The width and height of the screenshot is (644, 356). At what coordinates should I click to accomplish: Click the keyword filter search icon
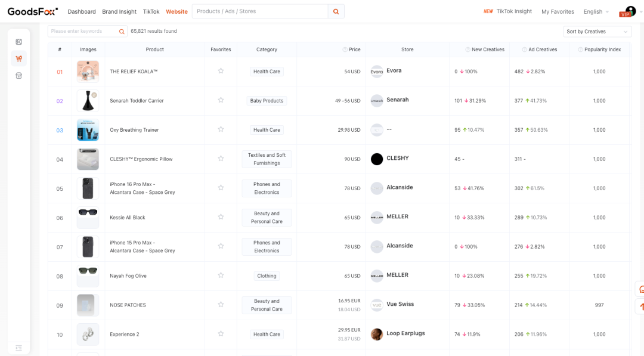[122, 32]
